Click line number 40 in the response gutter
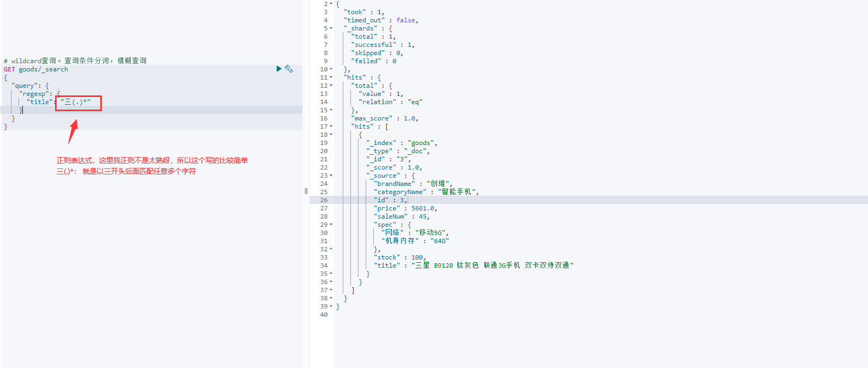Viewport: 868px width, 368px height. coord(324,315)
